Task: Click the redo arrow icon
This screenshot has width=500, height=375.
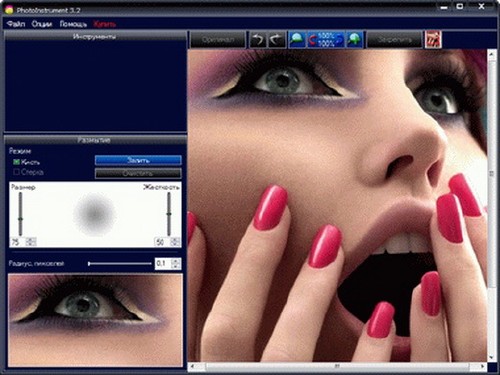Action: click(x=277, y=40)
